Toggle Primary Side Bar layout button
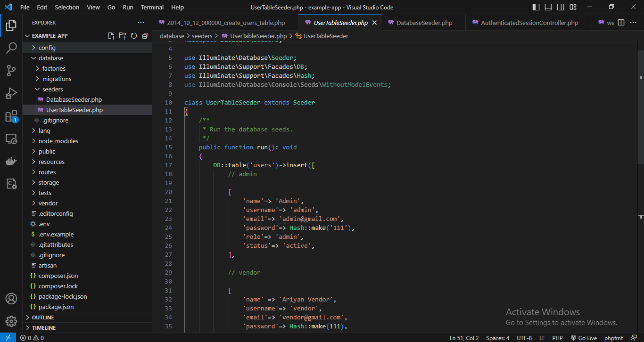This screenshot has height=342, width=644. (x=536, y=7)
